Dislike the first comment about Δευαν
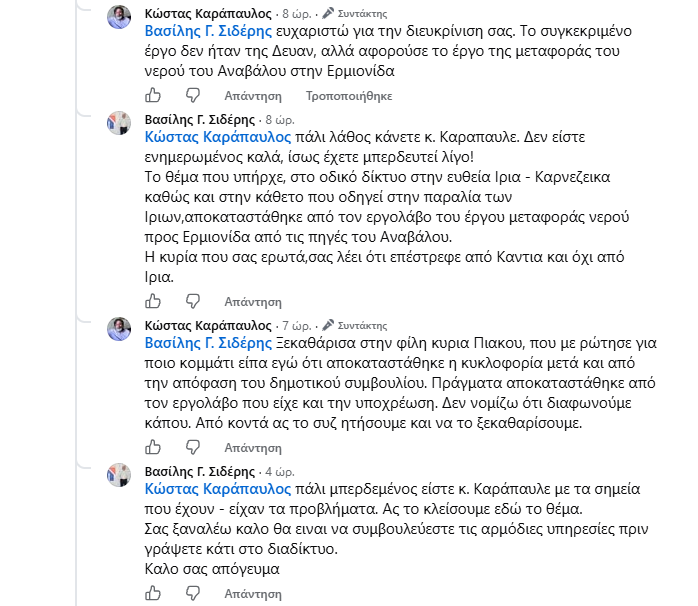This screenshot has height=606, width=698. [193, 95]
